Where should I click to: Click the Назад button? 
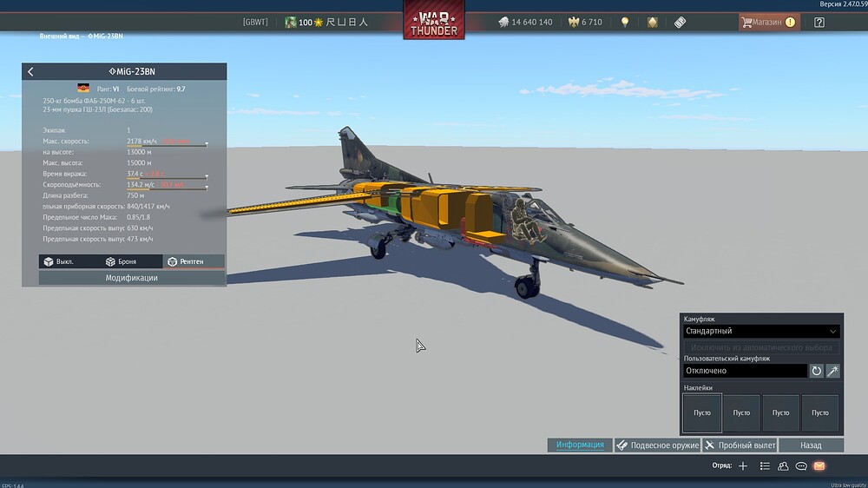click(x=811, y=445)
